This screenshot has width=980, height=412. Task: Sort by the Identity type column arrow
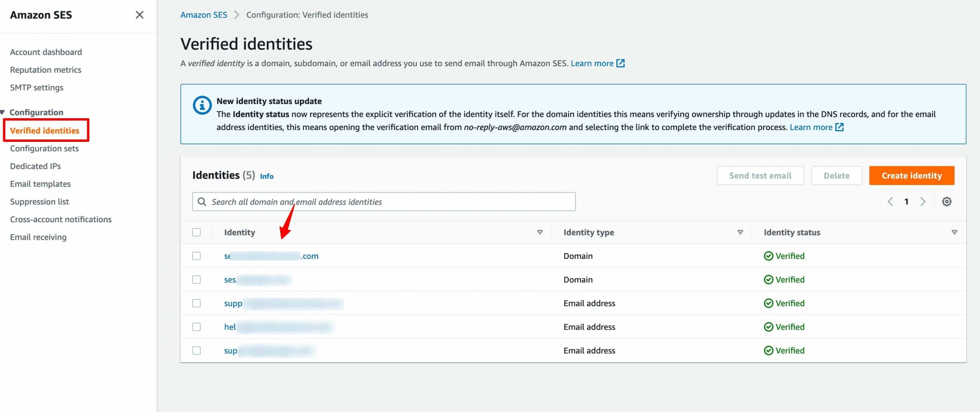(740, 232)
